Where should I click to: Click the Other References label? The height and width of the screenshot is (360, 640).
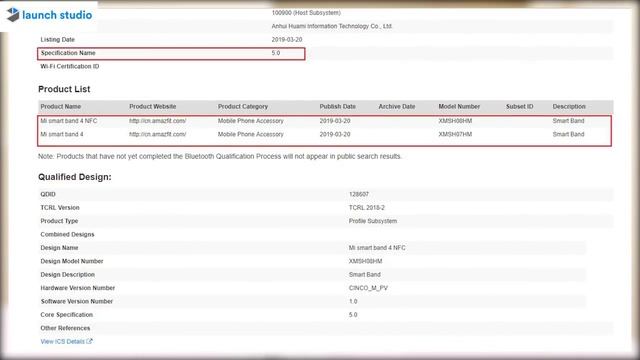[65, 328]
